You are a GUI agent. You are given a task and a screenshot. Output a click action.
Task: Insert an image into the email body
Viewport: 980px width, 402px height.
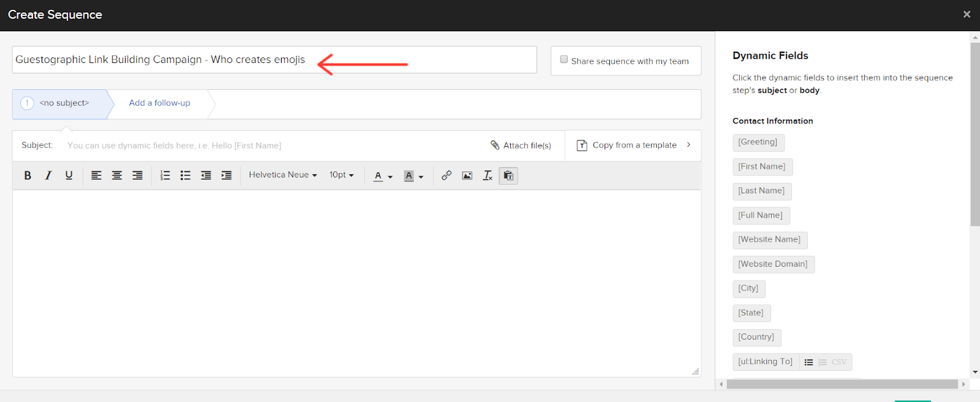coord(467,176)
